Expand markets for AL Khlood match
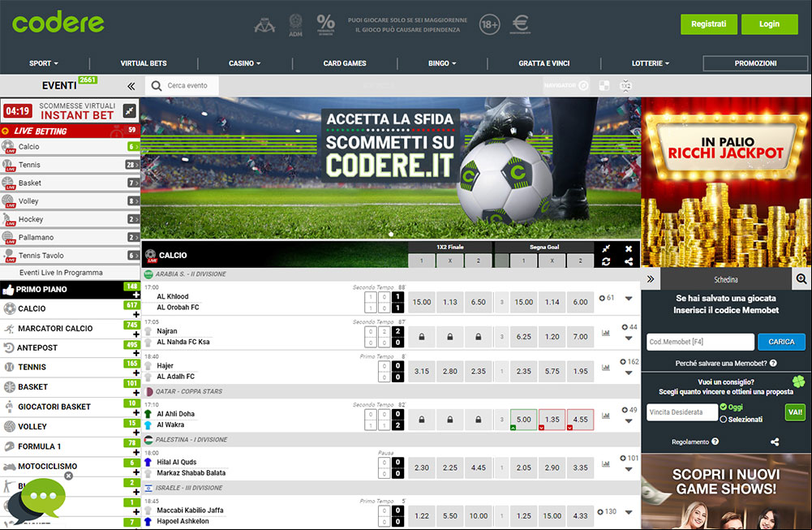Image resolution: width=812 pixels, height=530 pixels. pos(629,299)
